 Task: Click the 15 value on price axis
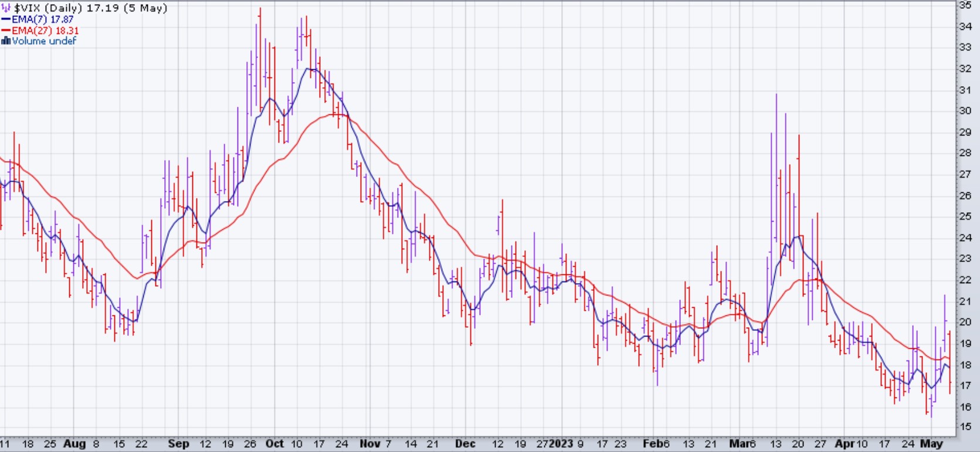tap(965, 427)
